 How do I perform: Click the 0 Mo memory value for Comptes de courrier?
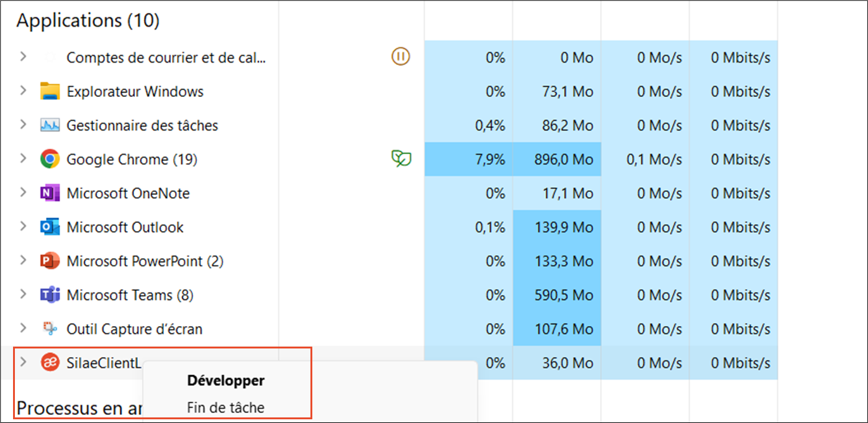[x=577, y=58]
